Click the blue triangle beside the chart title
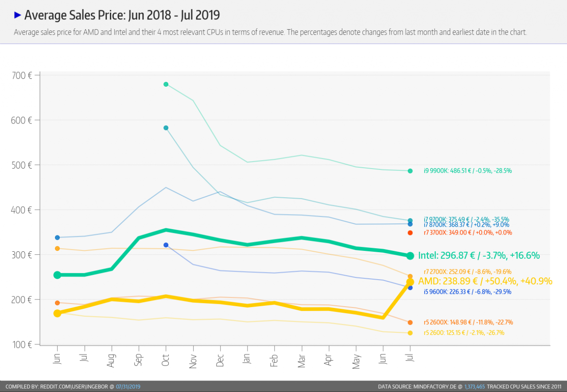Image resolution: width=567 pixels, height=392 pixels. pyautogui.click(x=18, y=15)
